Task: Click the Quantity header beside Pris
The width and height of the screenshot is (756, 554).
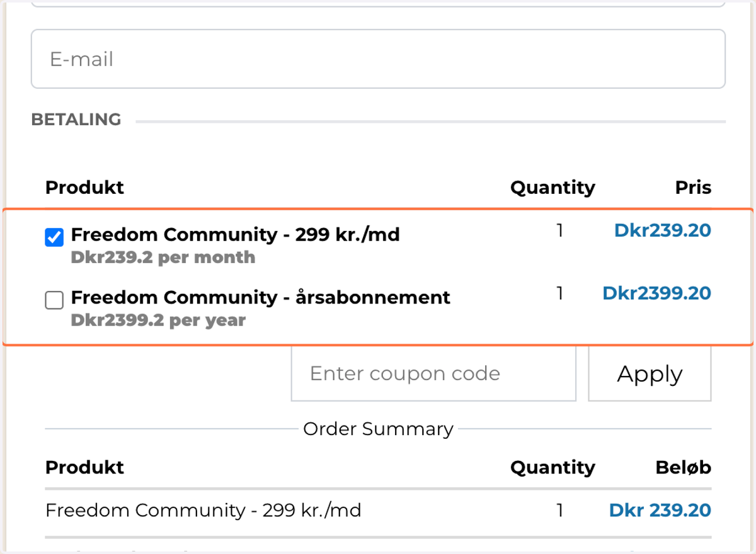Action: 553,188
